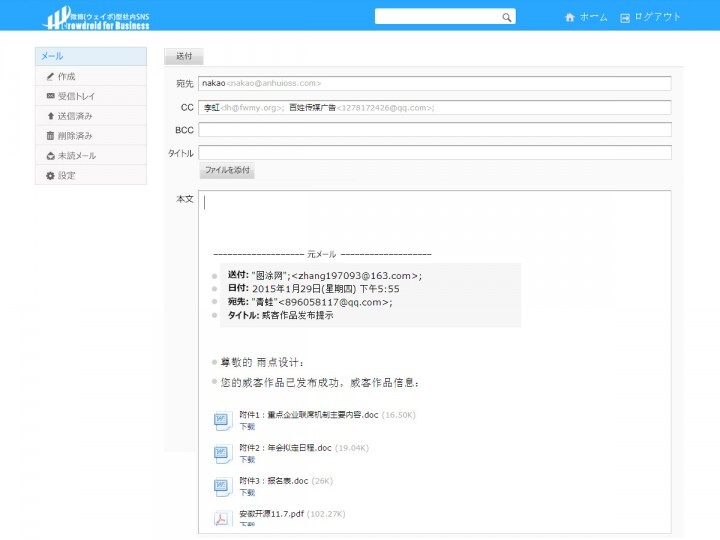Go to 送信済み sent mail
The height and width of the screenshot is (540, 720).
click(74, 116)
